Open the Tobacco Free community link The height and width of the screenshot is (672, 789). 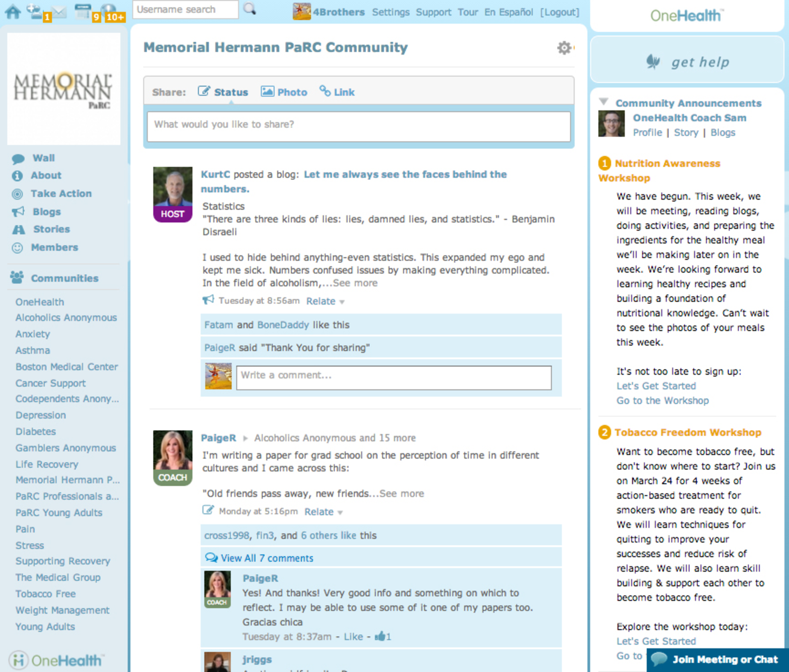(45, 594)
